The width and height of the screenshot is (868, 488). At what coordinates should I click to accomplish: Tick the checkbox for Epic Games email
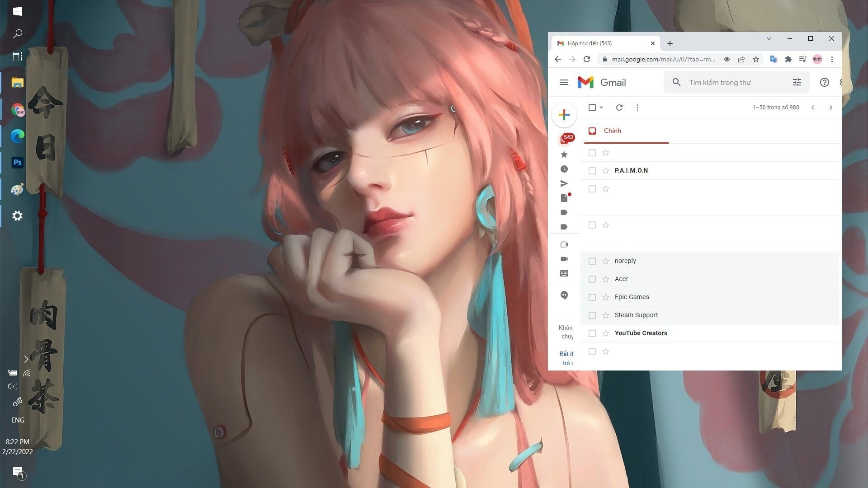pyautogui.click(x=592, y=297)
